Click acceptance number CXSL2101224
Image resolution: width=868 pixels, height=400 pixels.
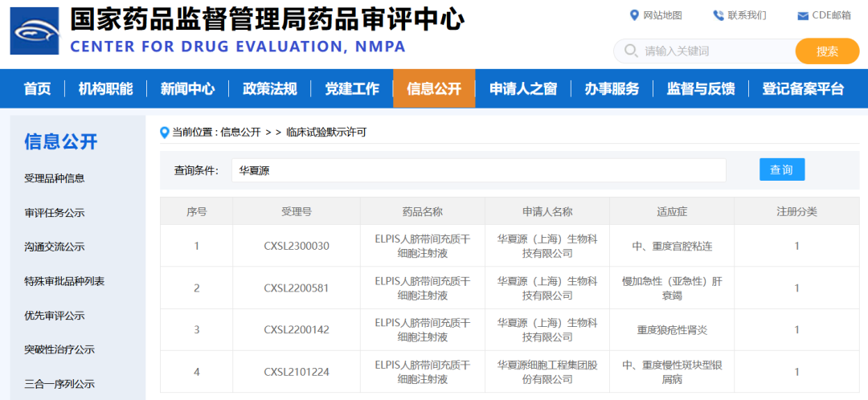coord(297,373)
